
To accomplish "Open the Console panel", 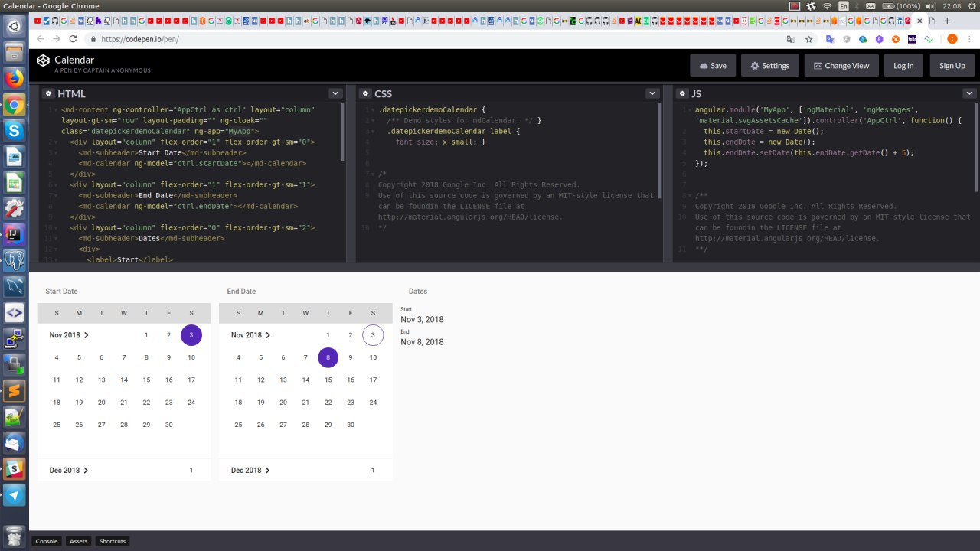I will 47,541.
